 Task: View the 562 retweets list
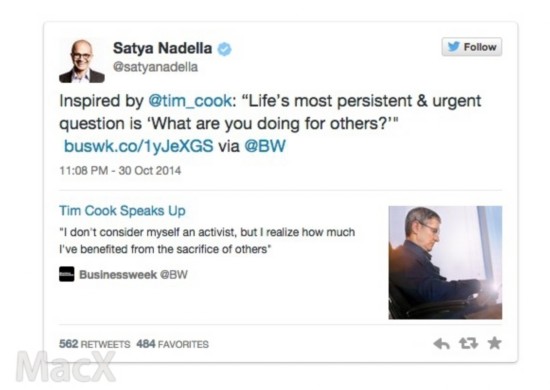pos(95,344)
